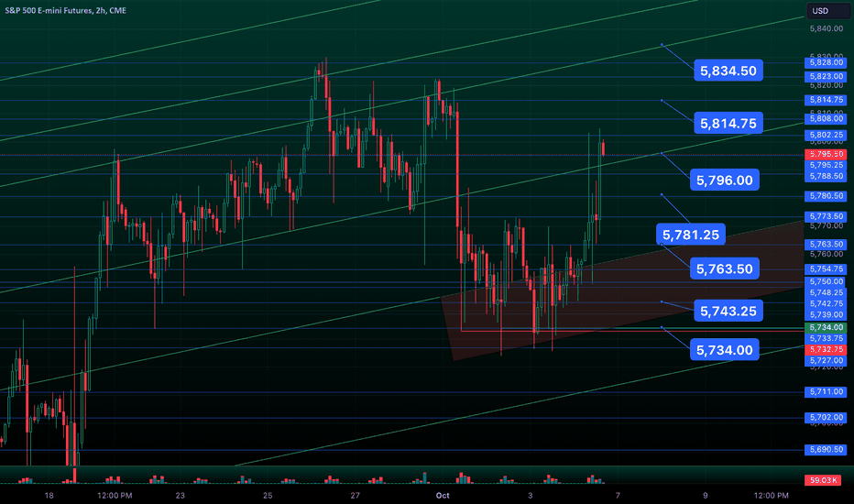Click the 23 date on time axis
Screen dimensions: 854x504
181,496
